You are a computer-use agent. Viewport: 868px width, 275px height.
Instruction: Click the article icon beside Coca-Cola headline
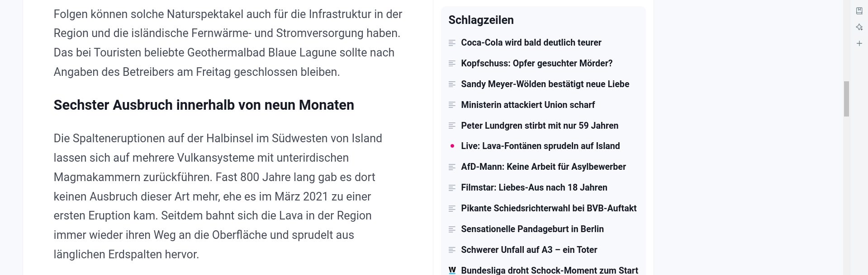(x=452, y=43)
